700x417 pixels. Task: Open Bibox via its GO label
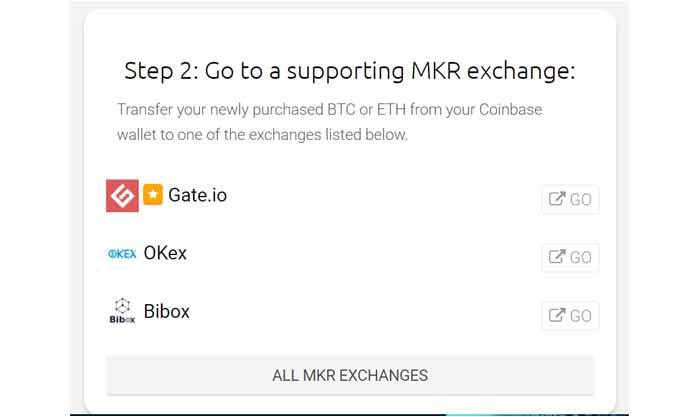580,316
